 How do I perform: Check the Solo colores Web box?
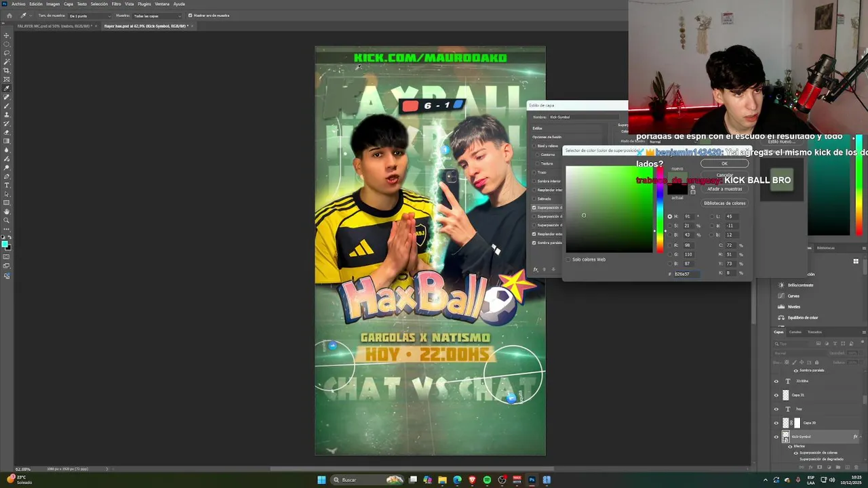coord(569,259)
